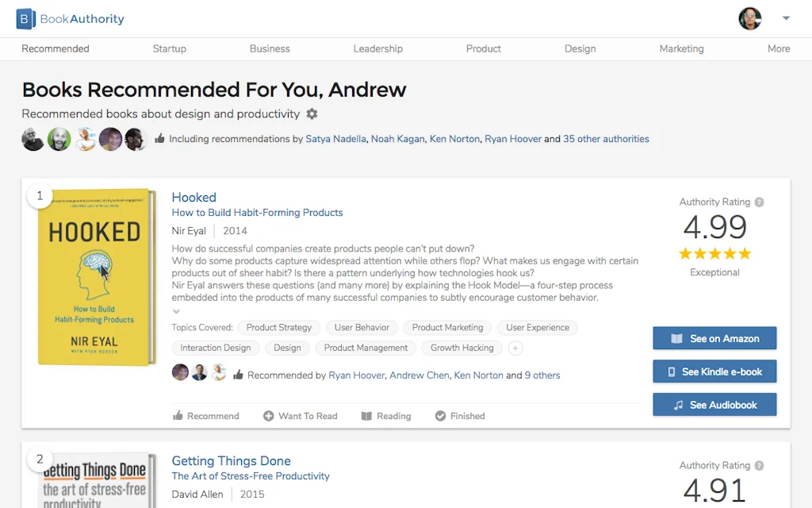Click Authority Rating help question mark for Hooked
The image size is (812, 508).
[759, 202]
